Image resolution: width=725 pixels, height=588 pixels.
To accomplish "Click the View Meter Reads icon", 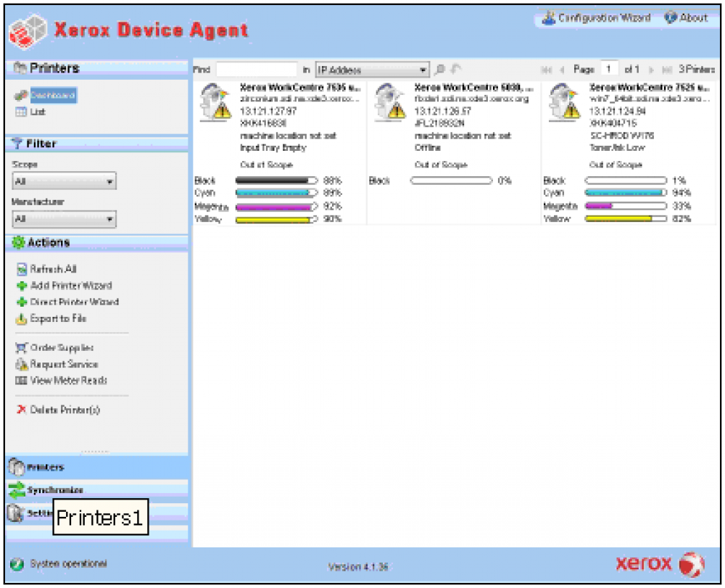I will [x=21, y=381].
